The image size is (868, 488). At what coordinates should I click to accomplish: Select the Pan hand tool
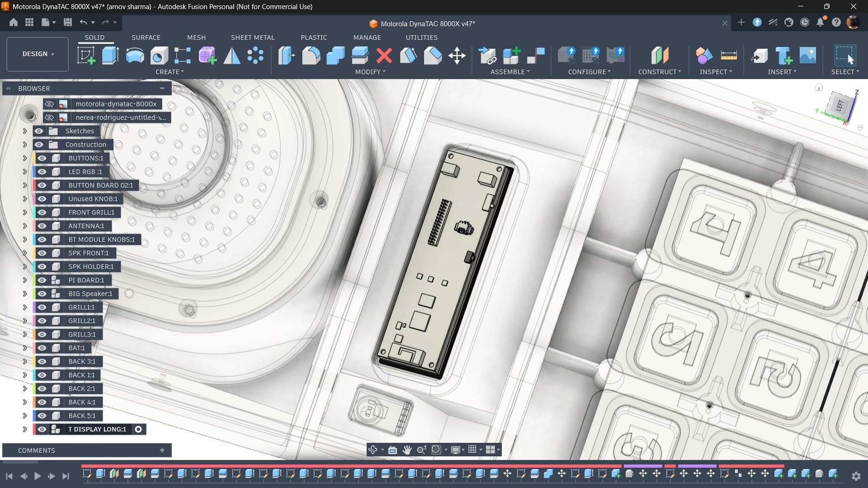point(407,450)
